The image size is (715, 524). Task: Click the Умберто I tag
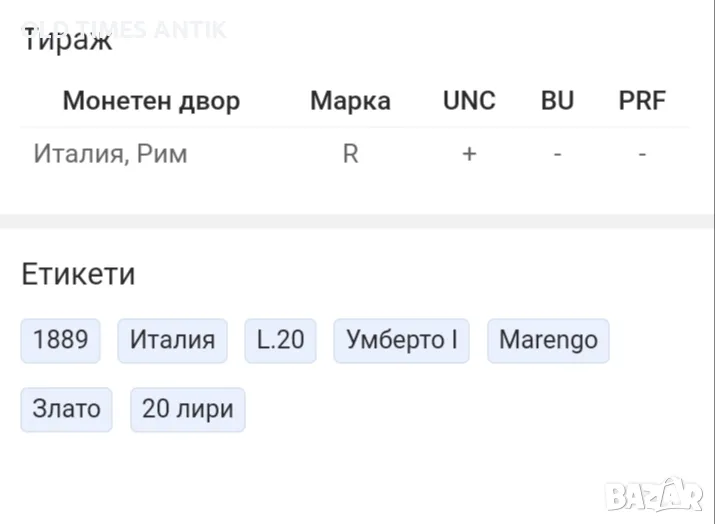coord(401,340)
